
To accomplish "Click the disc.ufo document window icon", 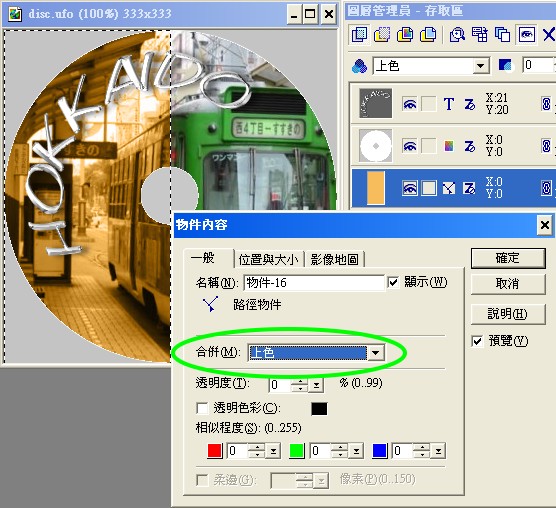I will pyautogui.click(x=15, y=14).
